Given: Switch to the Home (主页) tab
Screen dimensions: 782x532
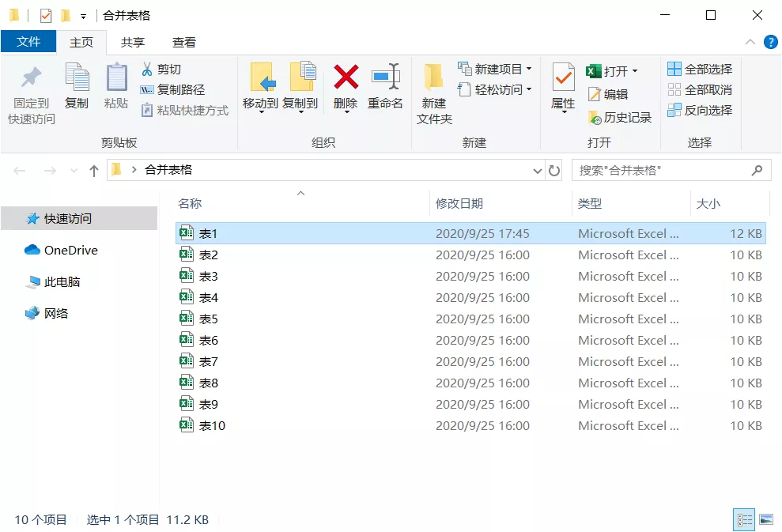Looking at the screenshot, I should point(81,43).
